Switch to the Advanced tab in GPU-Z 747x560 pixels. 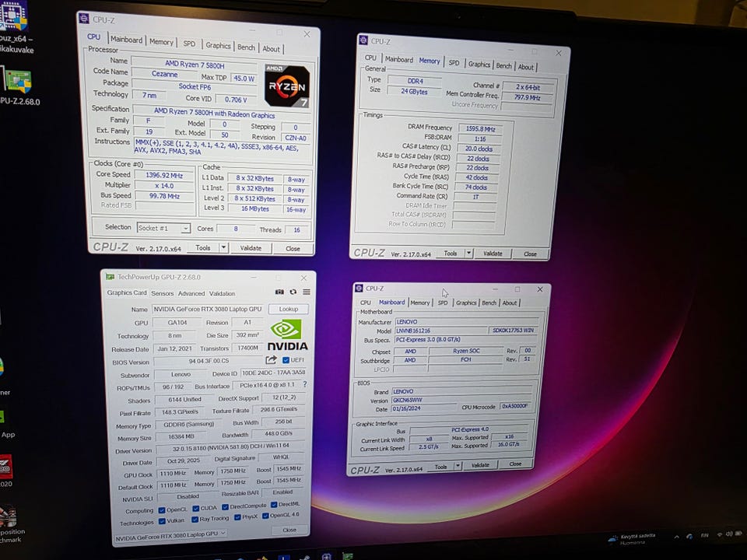pos(191,293)
